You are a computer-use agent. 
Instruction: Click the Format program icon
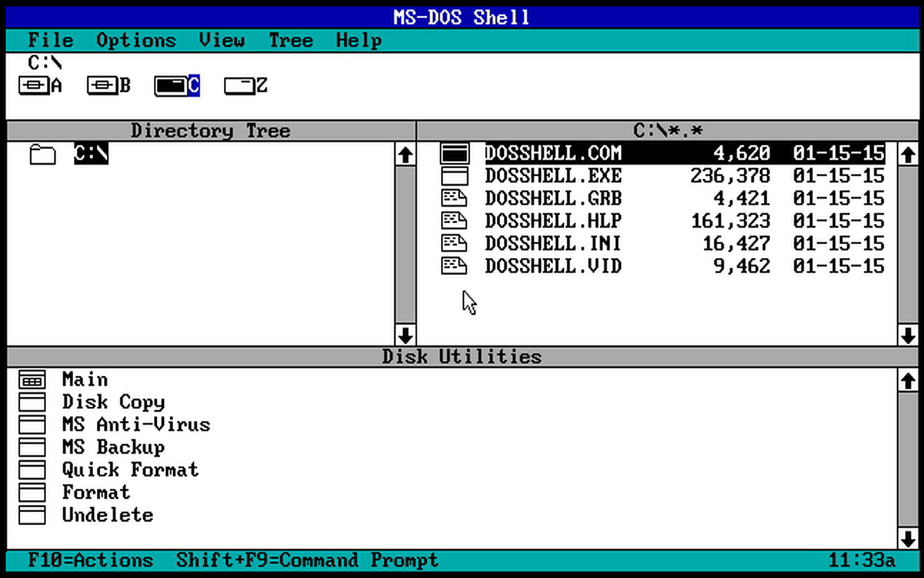coord(32,493)
